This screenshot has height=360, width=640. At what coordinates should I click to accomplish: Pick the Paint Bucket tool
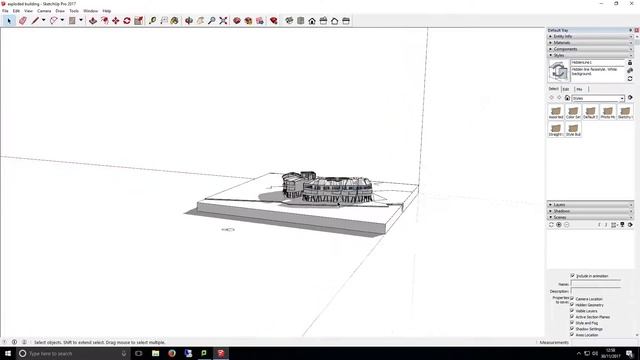point(175,20)
